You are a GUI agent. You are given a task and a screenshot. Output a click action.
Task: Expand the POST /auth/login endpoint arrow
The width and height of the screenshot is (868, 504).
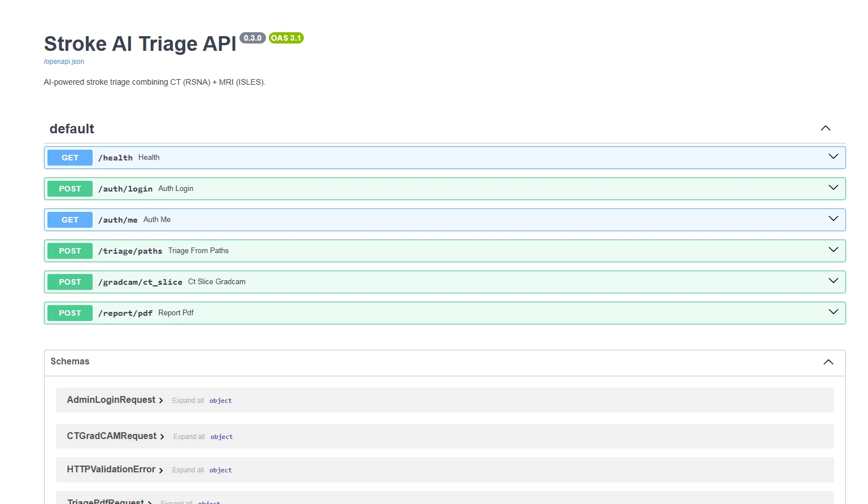(834, 188)
